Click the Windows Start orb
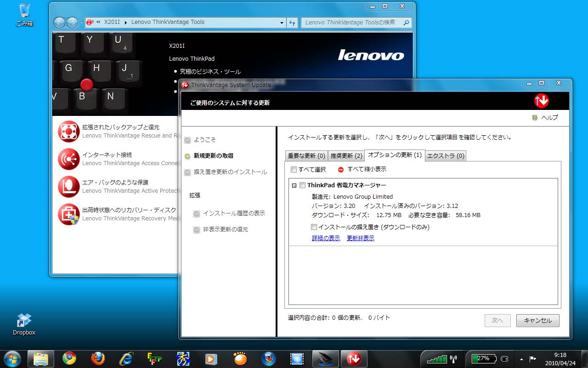Viewport: 588px width, 368px height. click(12, 358)
